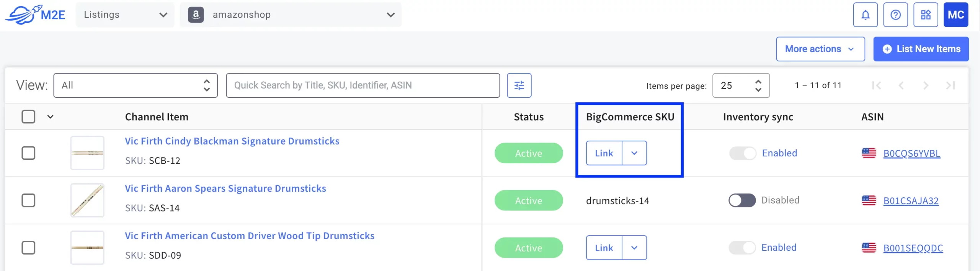
Task: Go to the next page arrow
Action: (926, 85)
